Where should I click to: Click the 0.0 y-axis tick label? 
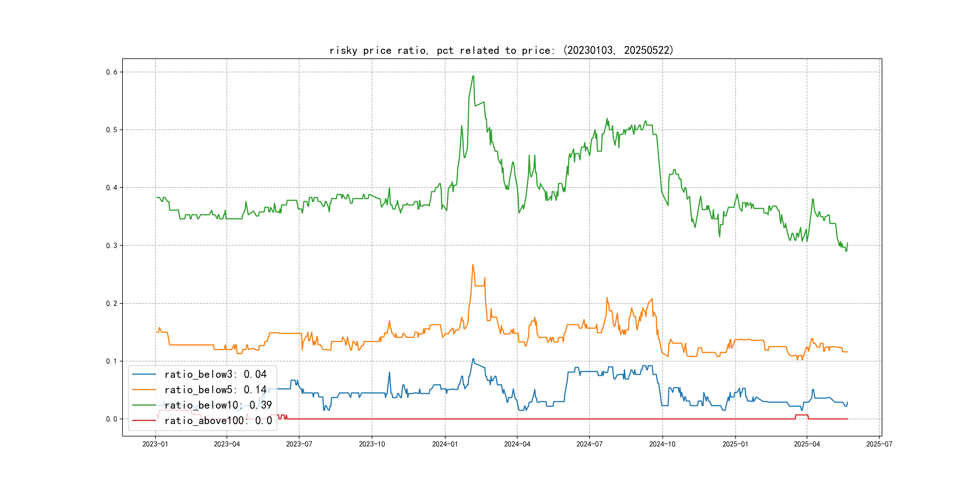(x=112, y=419)
